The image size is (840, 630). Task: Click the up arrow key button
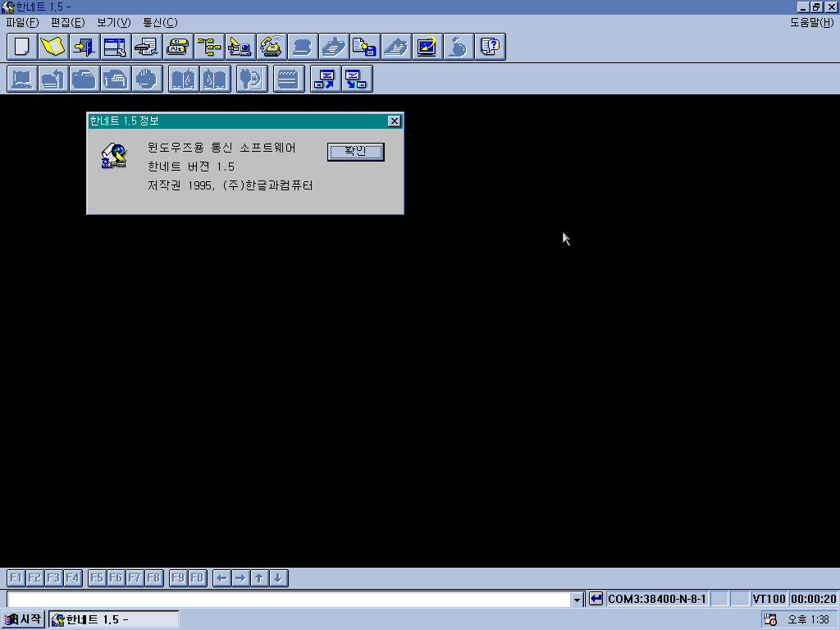pyautogui.click(x=259, y=578)
